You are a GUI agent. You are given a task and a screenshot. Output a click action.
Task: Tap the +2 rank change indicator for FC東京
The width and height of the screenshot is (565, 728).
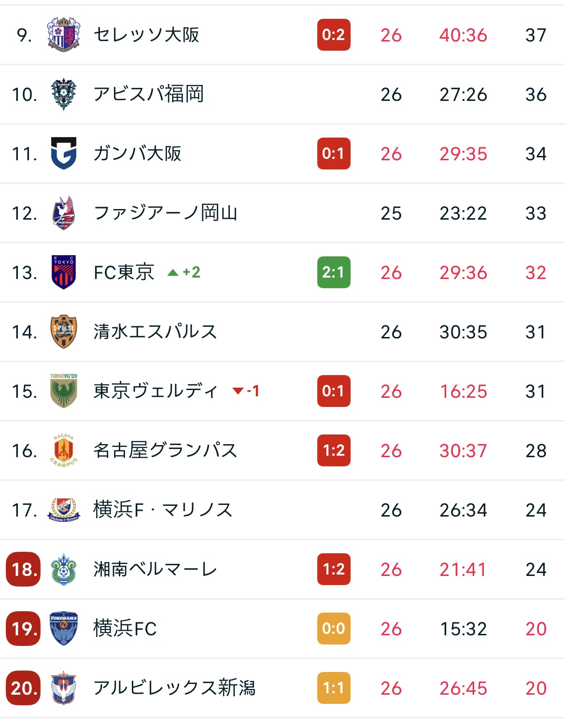point(184,272)
